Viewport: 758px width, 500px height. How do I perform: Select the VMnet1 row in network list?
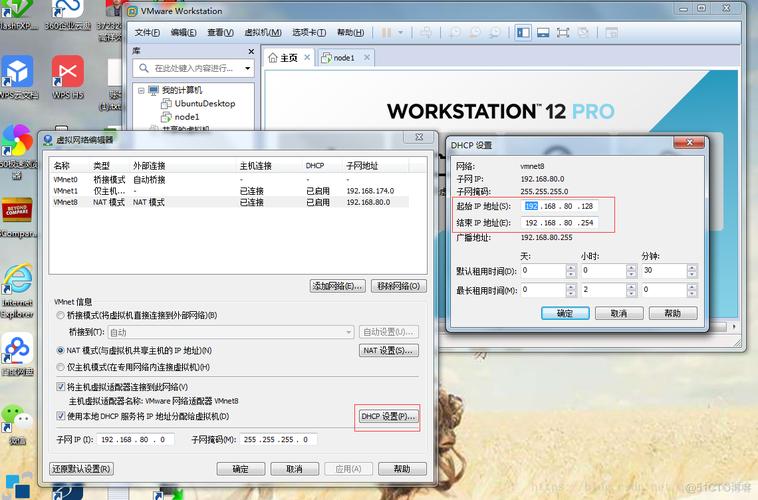pyautogui.click(x=230, y=191)
